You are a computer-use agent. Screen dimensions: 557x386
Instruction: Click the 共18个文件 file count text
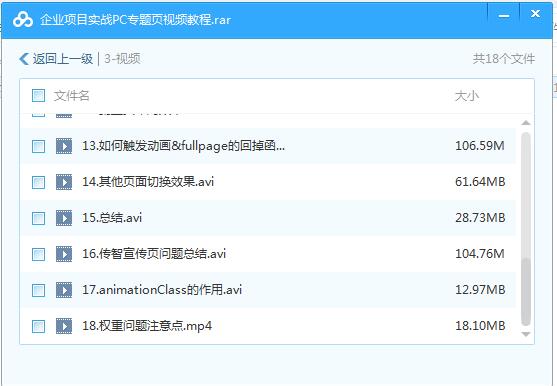[504, 59]
